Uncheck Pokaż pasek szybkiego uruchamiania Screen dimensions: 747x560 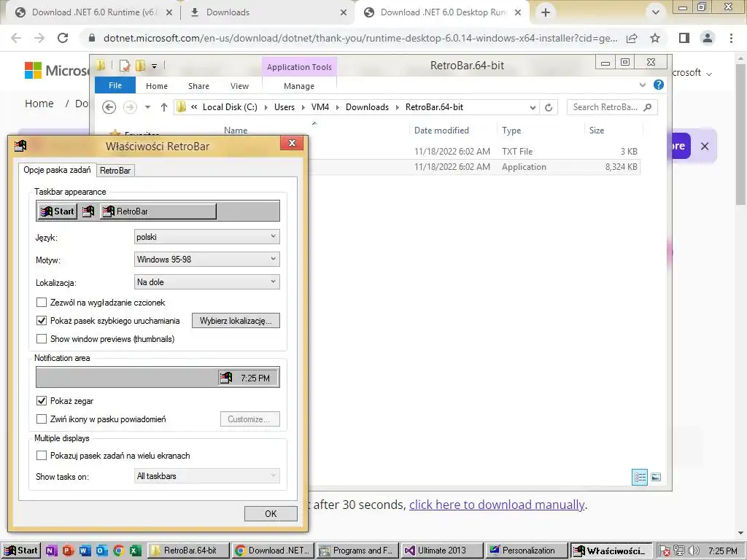pos(42,321)
